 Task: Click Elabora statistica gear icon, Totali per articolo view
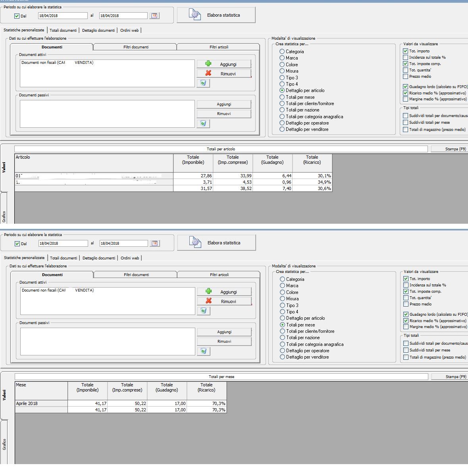click(x=195, y=15)
